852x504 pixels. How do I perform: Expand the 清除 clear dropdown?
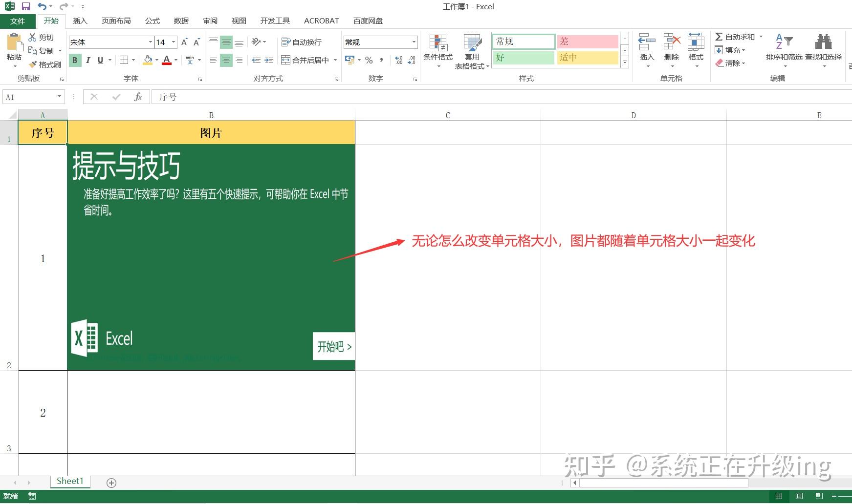[x=743, y=63]
